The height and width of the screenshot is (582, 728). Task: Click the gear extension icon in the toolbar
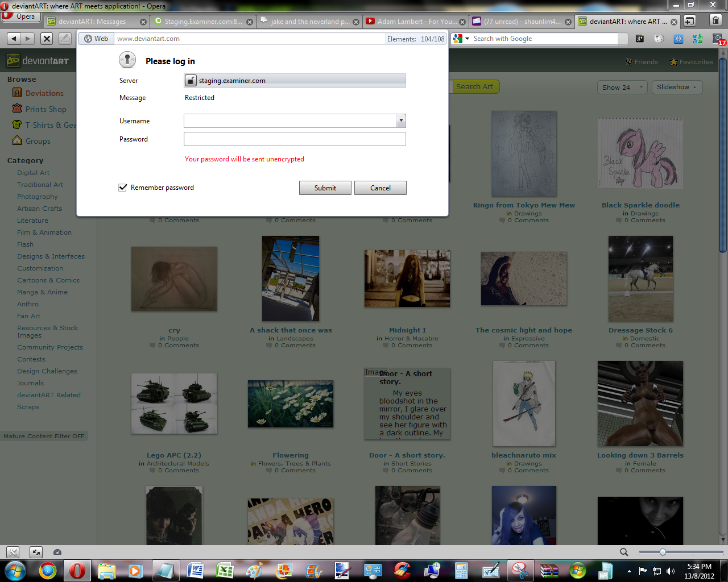coord(659,39)
